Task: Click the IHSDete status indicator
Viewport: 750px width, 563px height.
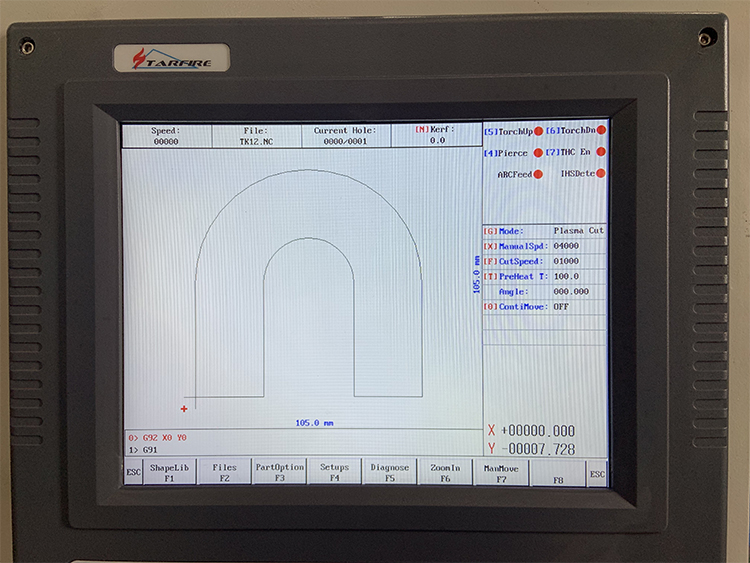Action: pyautogui.click(x=601, y=173)
